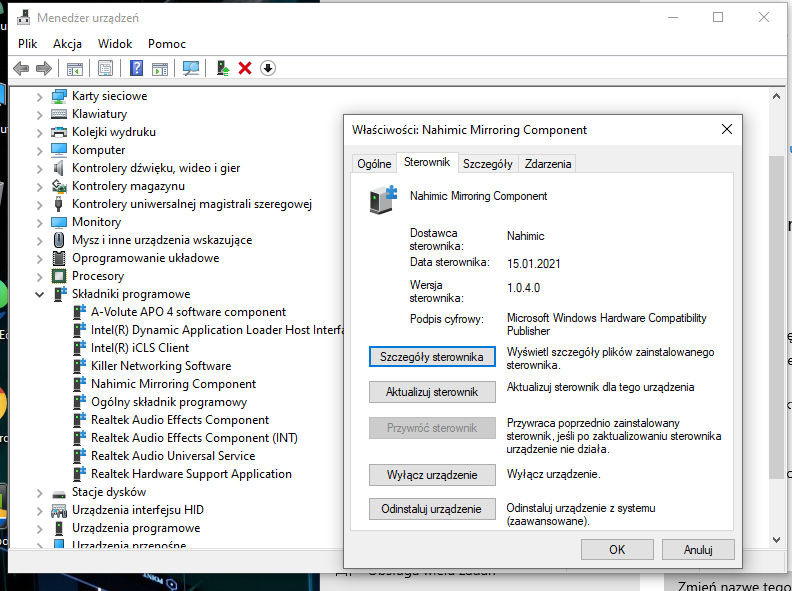Viewport: 792px width, 591px height.
Task: Click the Klawiatury keyboard icon
Action: (59, 114)
